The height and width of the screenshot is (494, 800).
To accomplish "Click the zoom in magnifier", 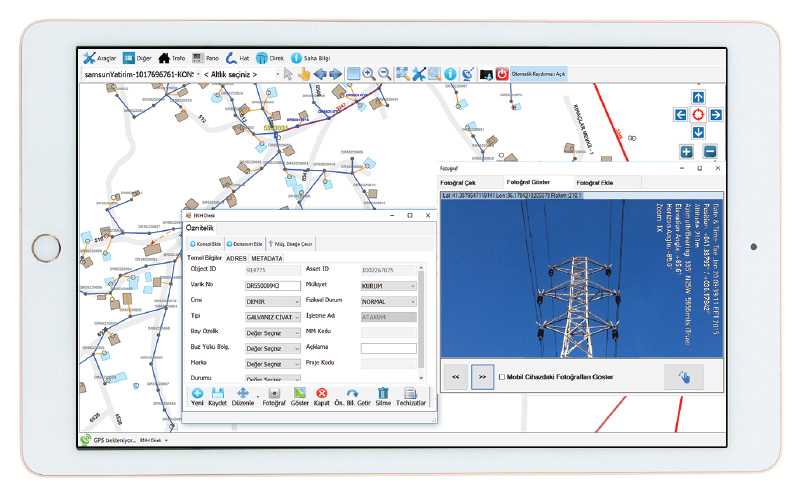I will (368, 75).
